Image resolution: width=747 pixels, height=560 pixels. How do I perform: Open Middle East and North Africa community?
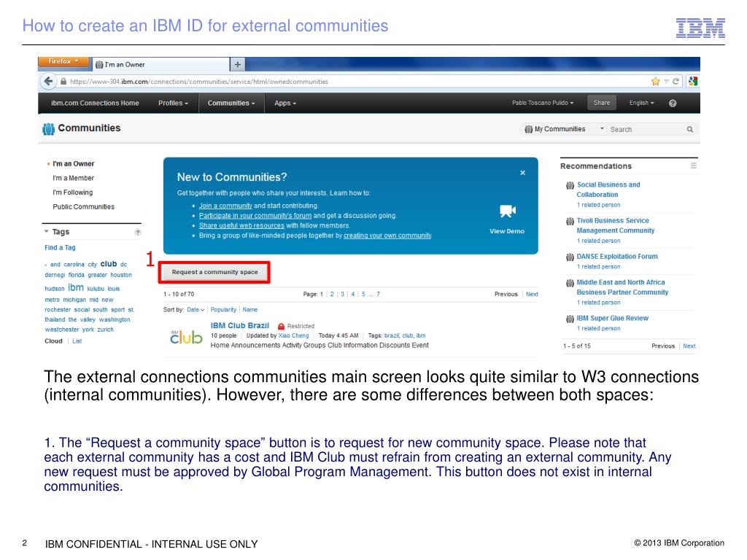pyautogui.click(x=622, y=287)
